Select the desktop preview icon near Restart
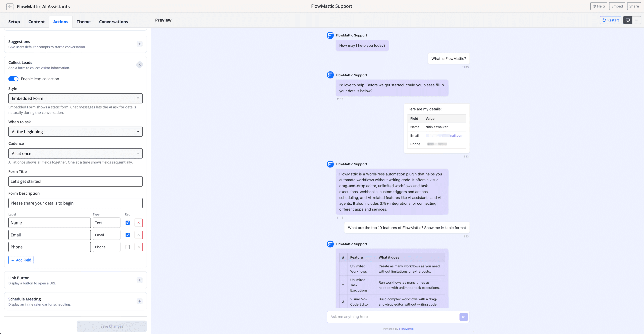 pyautogui.click(x=628, y=20)
